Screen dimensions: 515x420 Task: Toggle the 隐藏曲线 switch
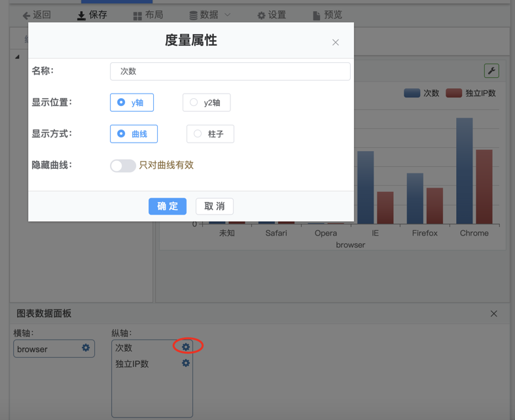point(123,166)
